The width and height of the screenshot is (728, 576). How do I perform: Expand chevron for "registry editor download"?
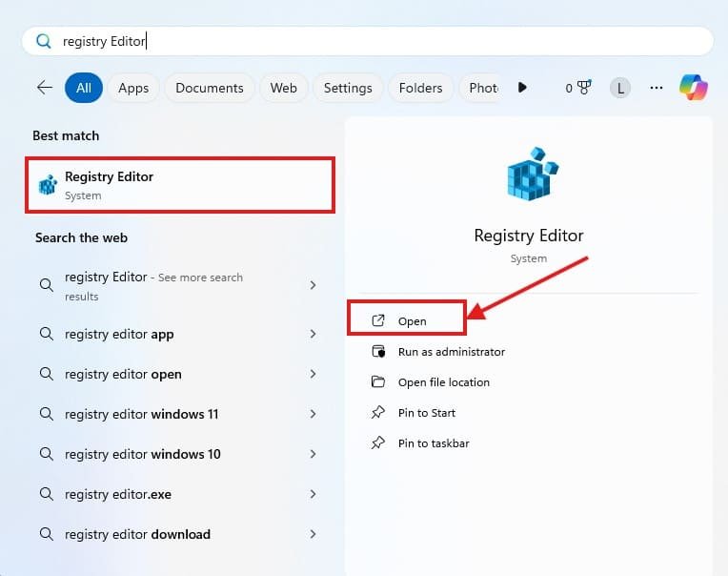313,534
